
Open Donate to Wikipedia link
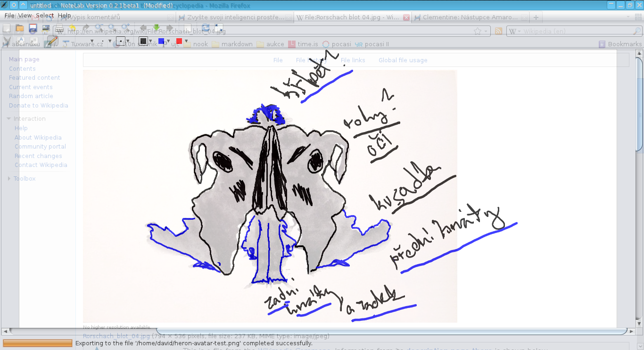(39, 106)
